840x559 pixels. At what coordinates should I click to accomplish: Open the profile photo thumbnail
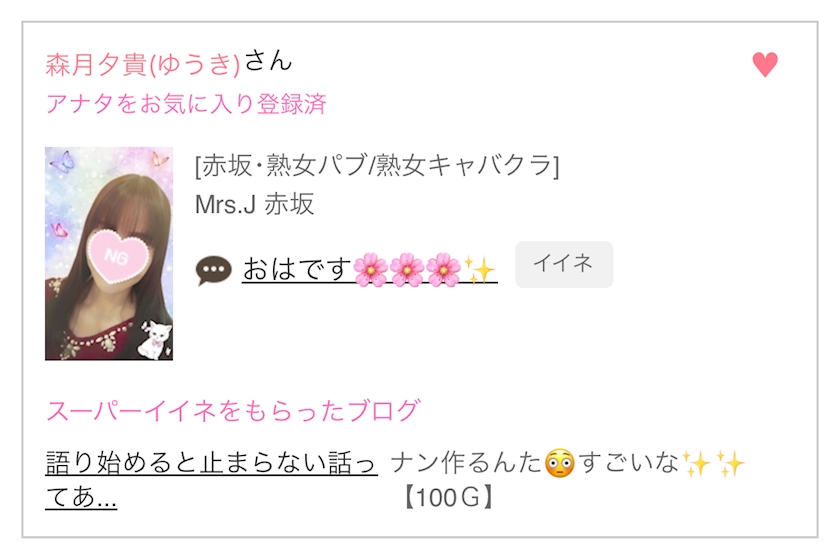point(109,254)
